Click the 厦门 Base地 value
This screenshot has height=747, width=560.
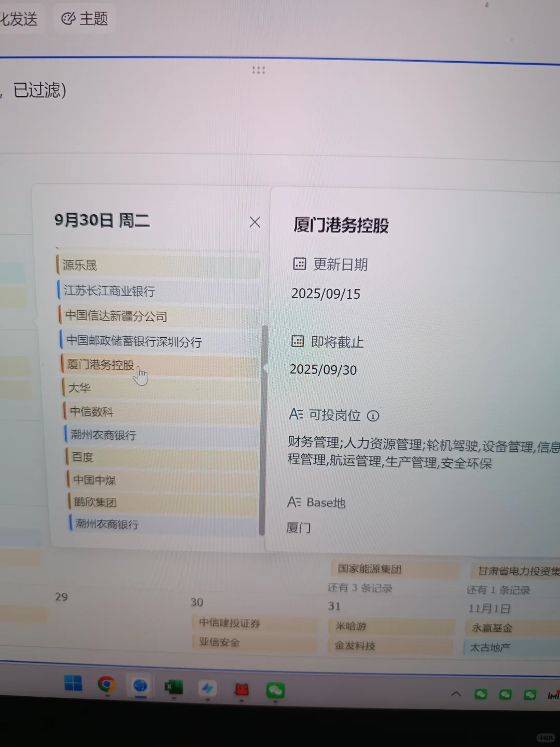coord(299,528)
